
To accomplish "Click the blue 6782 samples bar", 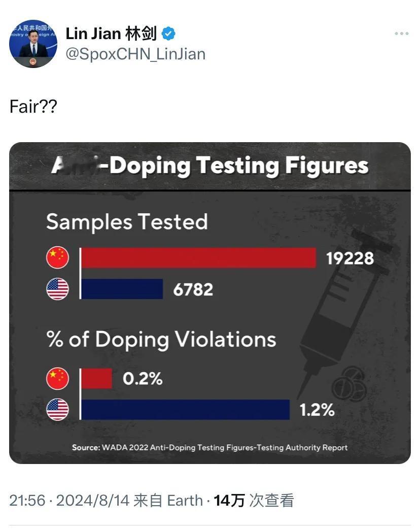I will pyautogui.click(x=122, y=289).
